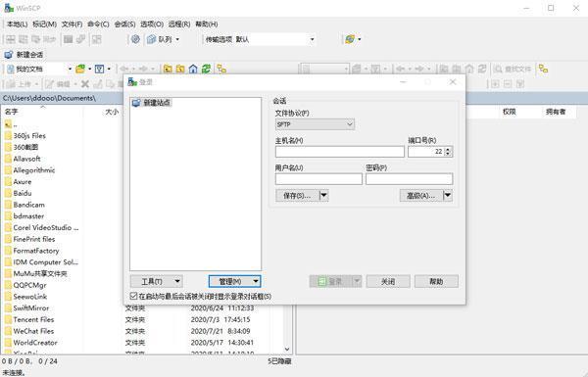588x377 pixels.
Task: Open the 文件(F) menu
Action: pyautogui.click(x=72, y=24)
